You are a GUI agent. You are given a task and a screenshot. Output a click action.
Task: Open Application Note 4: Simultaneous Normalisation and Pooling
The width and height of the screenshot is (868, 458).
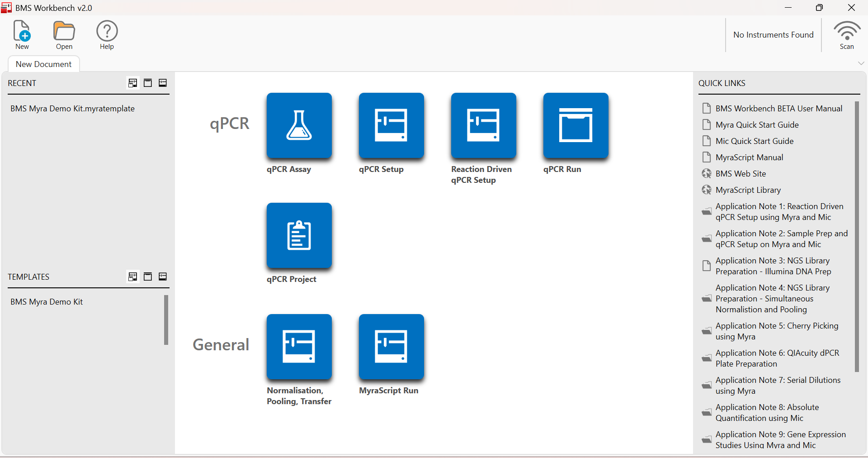point(773,299)
